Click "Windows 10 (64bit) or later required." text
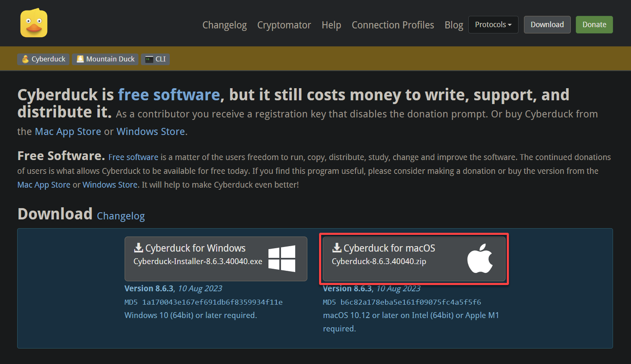 pyautogui.click(x=191, y=316)
